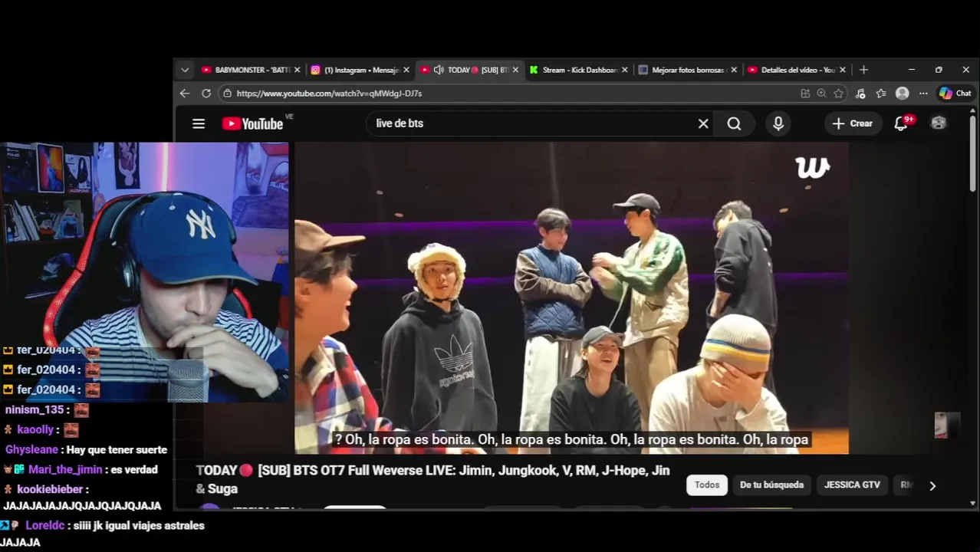Open the YouTube account avatar menu
Viewport: 980px width, 552px height.
(939, 123)
